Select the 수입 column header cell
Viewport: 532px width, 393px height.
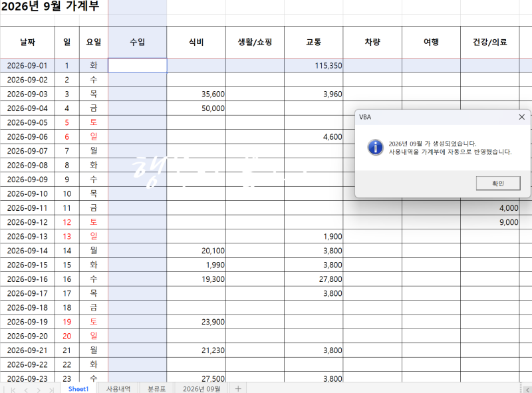[138, 42]
